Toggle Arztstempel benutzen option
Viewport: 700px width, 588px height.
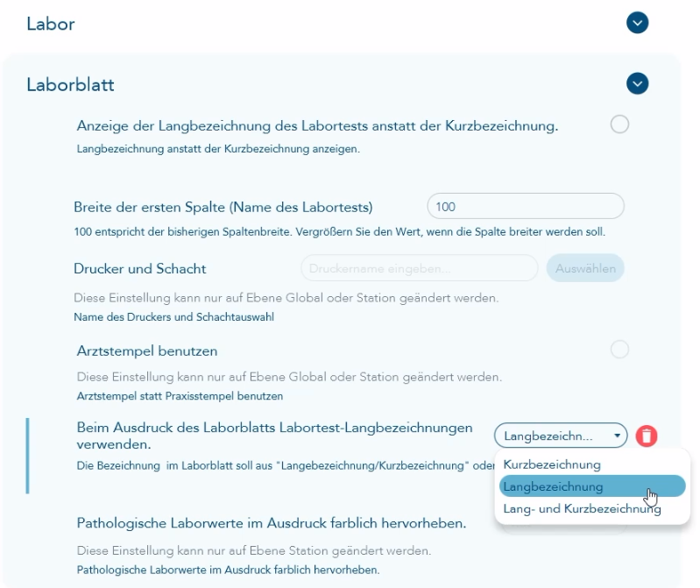click(x=619, y=349)
